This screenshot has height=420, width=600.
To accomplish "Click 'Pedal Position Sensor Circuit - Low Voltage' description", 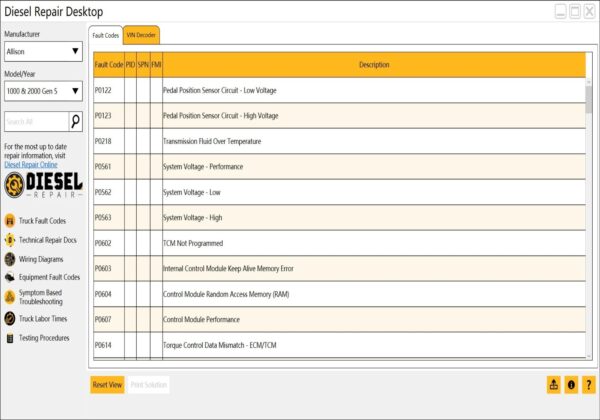I will [220, 91].
